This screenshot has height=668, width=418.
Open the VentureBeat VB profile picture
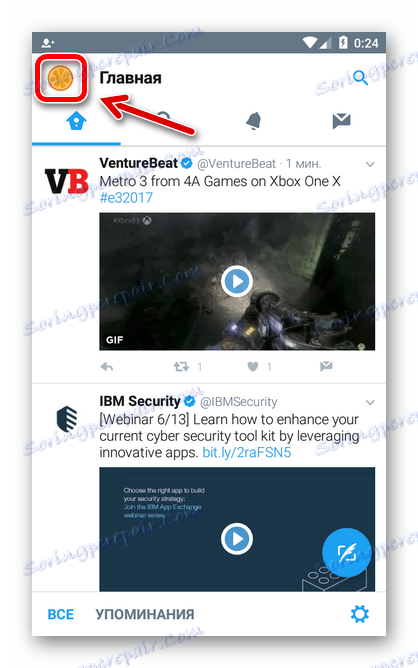66,181
